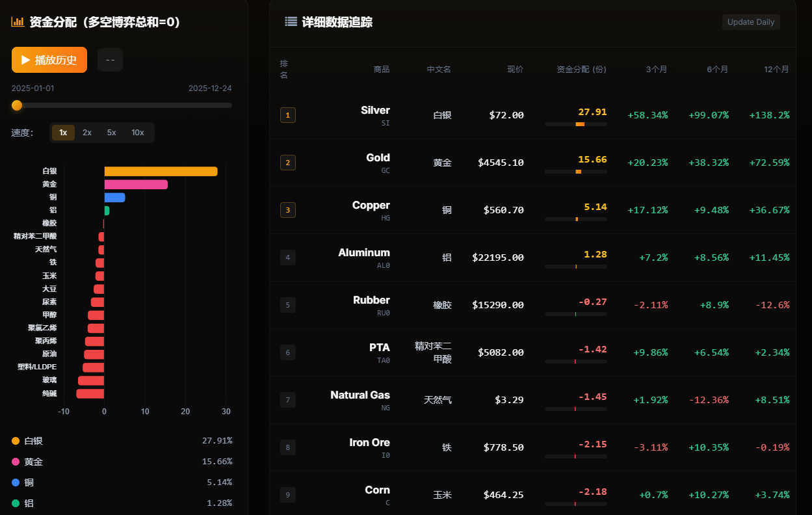Click the '- -' button beside 播放历史

coord(110,59)
